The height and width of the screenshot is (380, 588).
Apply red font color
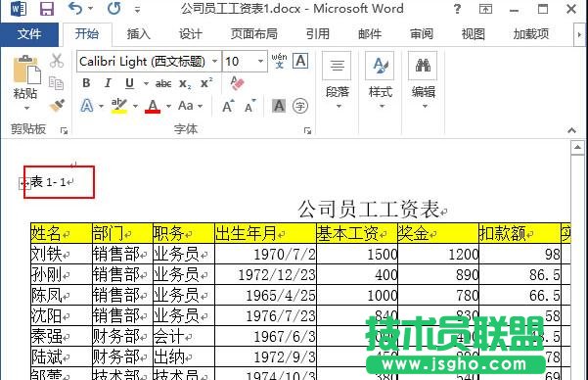pyautogui.click(x=153, y=106)
